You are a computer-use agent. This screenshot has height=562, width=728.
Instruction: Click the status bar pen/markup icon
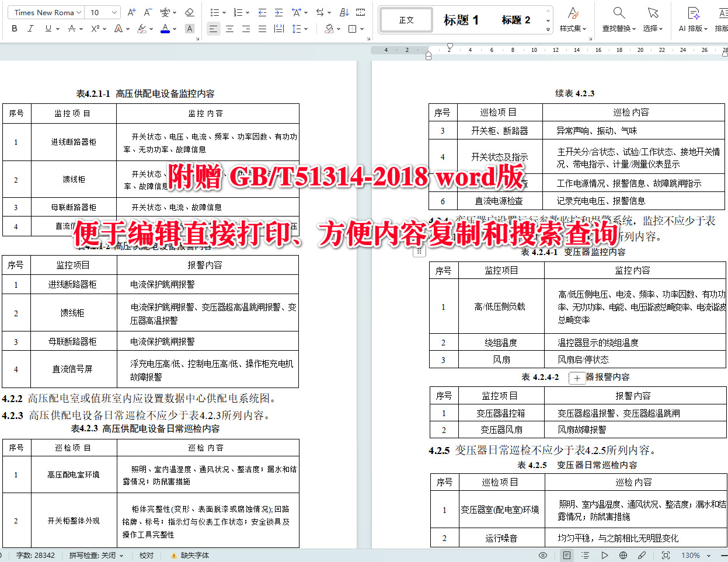[x=642, y=555]
